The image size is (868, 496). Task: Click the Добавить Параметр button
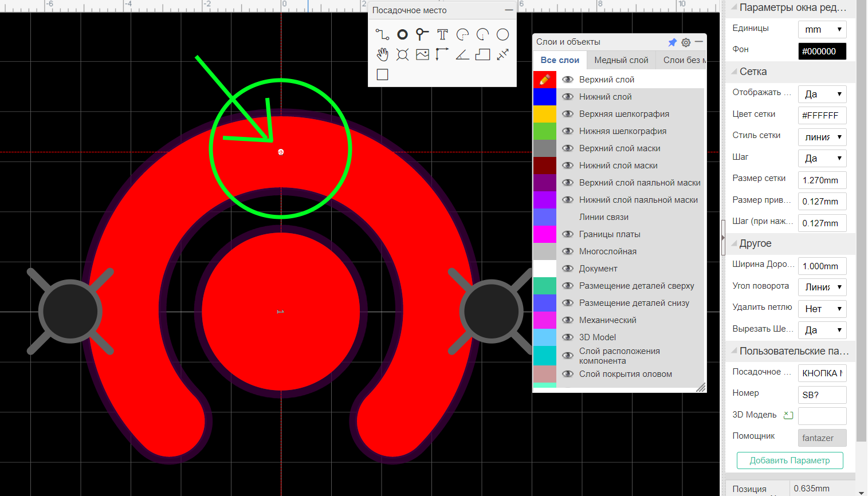(x=790, y=460)
